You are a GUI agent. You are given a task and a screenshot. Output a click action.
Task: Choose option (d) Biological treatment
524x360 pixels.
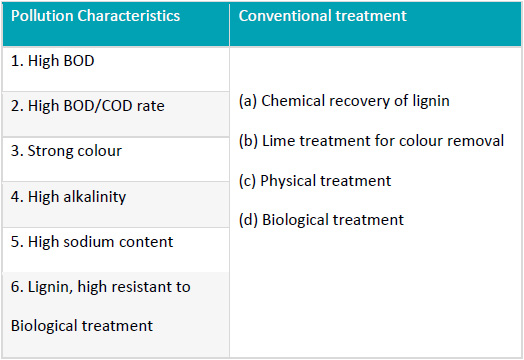(x=321, y=220)
